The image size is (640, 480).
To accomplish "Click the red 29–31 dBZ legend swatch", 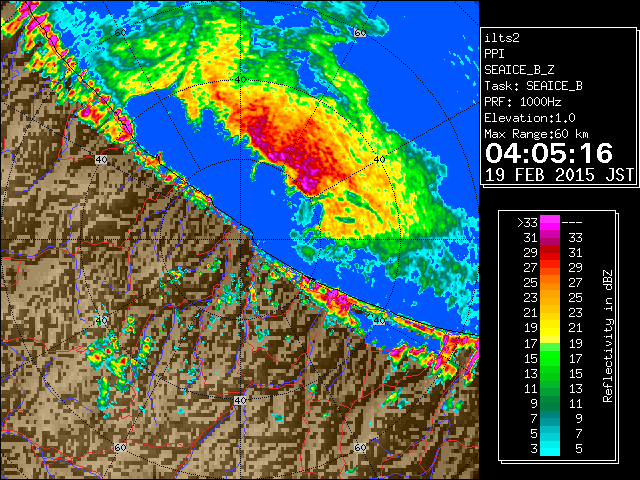I will click(x=550, y=253).
